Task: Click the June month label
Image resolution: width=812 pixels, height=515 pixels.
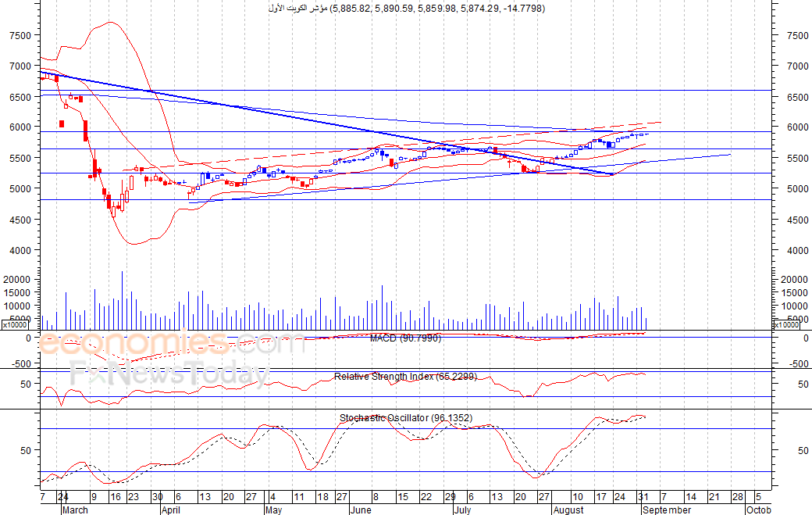Action: 361,510
